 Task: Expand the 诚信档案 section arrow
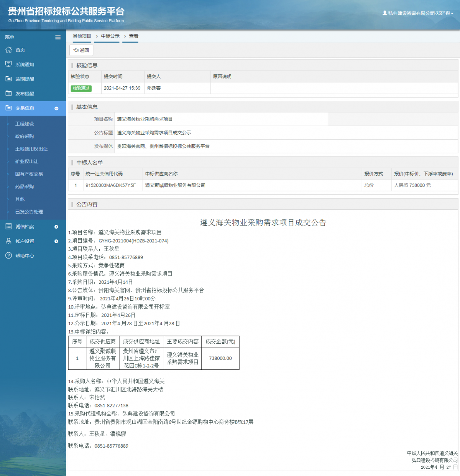pos(56,227)
